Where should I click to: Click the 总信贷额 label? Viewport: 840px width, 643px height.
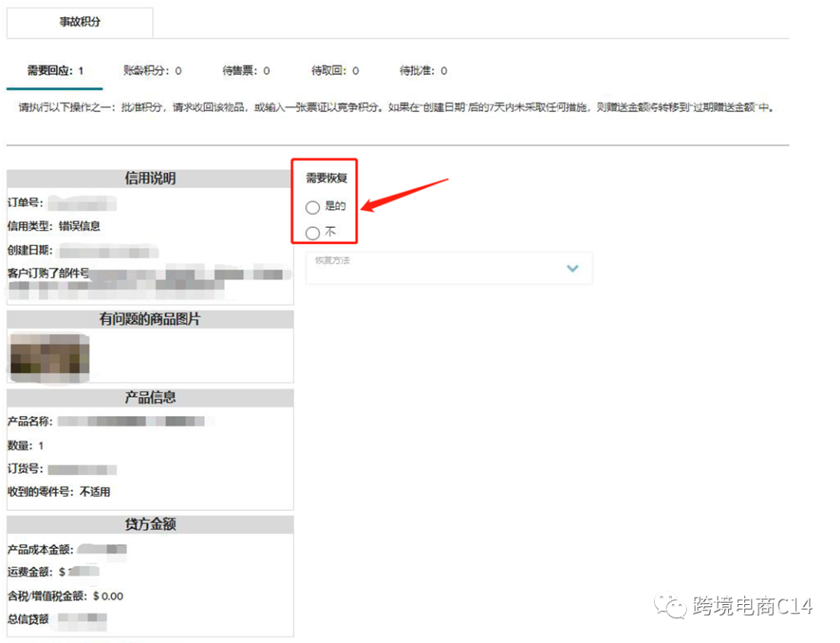click(28, 620)
